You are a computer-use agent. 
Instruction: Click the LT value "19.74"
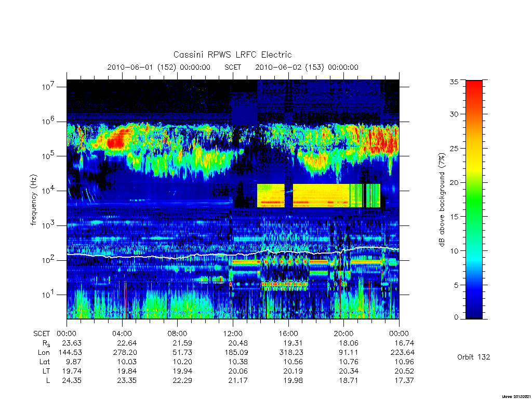click(x=72, y=371)
